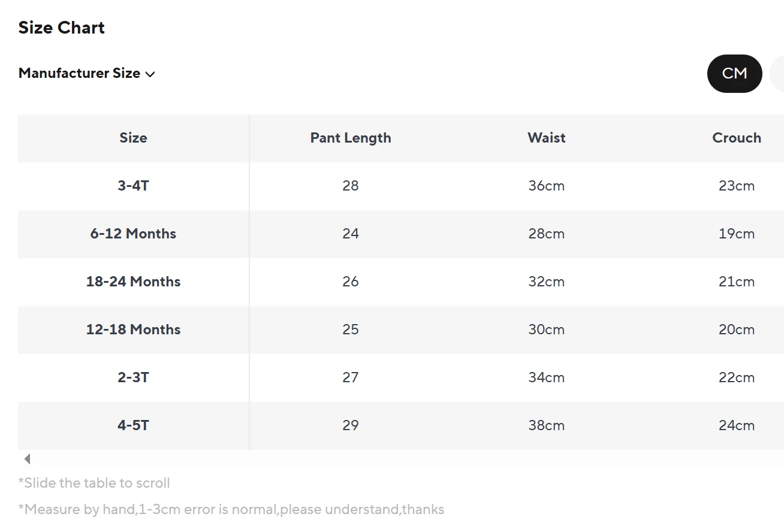
Task: Select the 6-12 Months row label
Action: pyautogui.click(x=133, y=234)
